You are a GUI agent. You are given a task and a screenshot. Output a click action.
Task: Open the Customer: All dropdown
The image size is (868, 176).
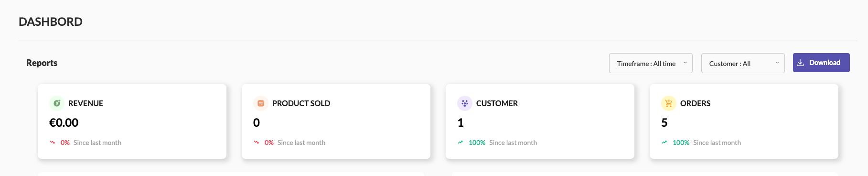click(743, 63)
